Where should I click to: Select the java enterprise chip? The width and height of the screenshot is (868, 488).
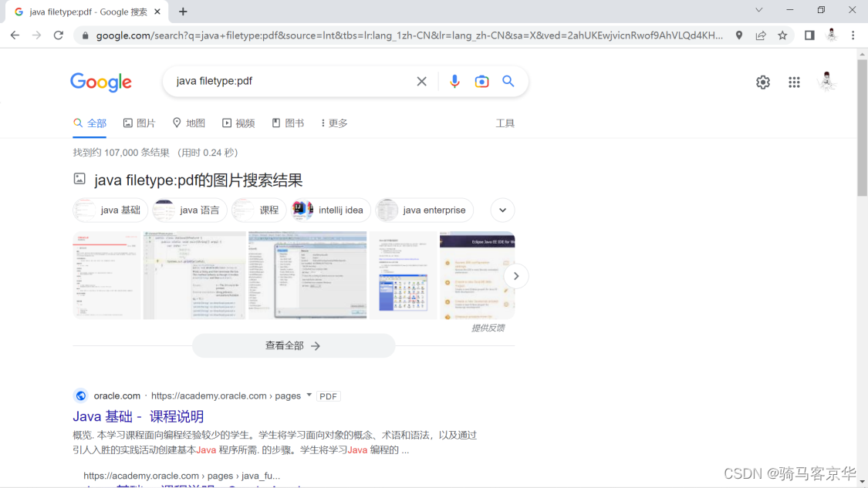[x=424, y=210]
